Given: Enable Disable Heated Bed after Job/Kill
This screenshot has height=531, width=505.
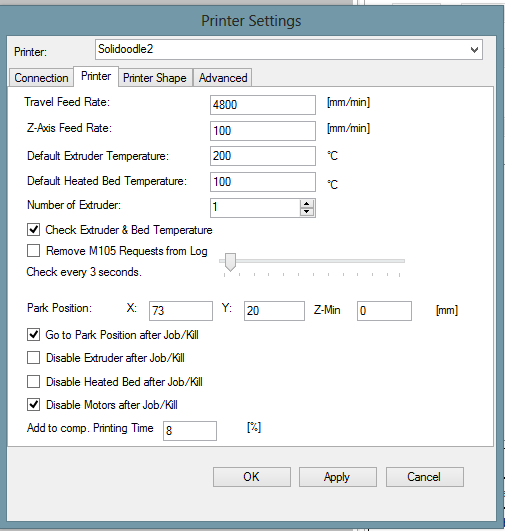Looking at the screenshot, I should (33, 382).
